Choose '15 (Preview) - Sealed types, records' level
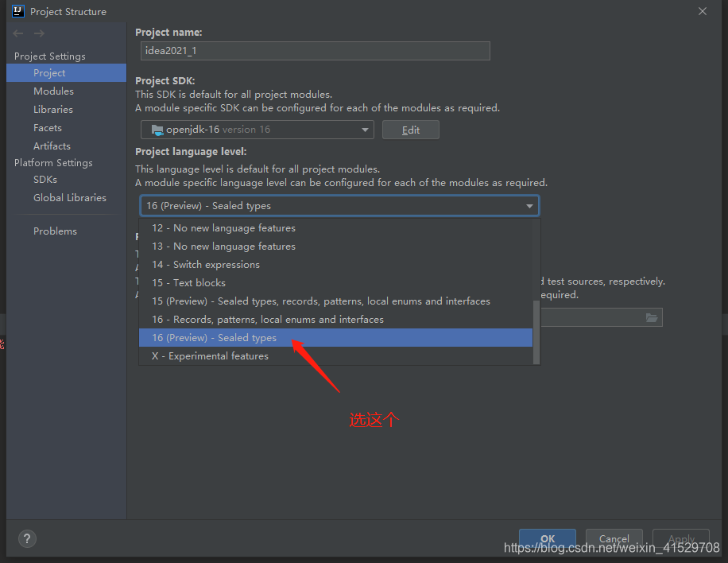The image size is (728, 563). [x=335, y=301]
